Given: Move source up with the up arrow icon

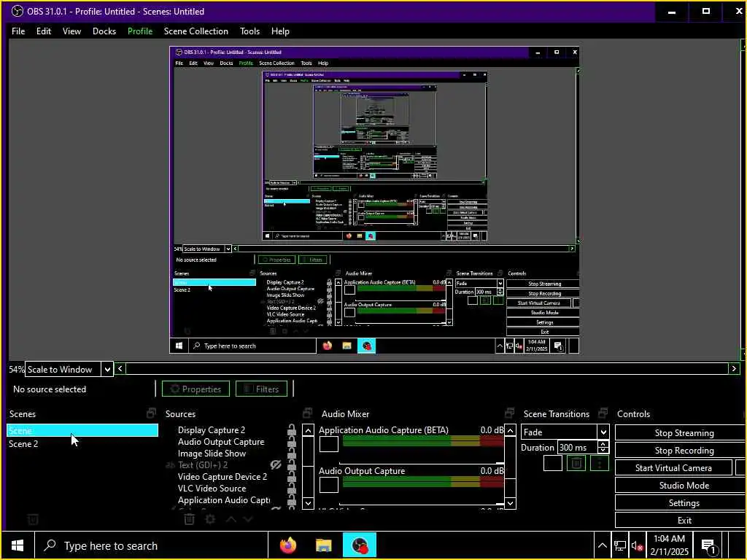Looking at the screenshot, I should click(231, 519).
